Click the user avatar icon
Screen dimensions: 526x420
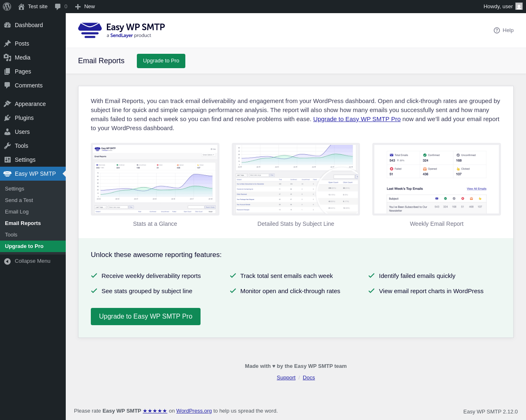click(519, 7)
